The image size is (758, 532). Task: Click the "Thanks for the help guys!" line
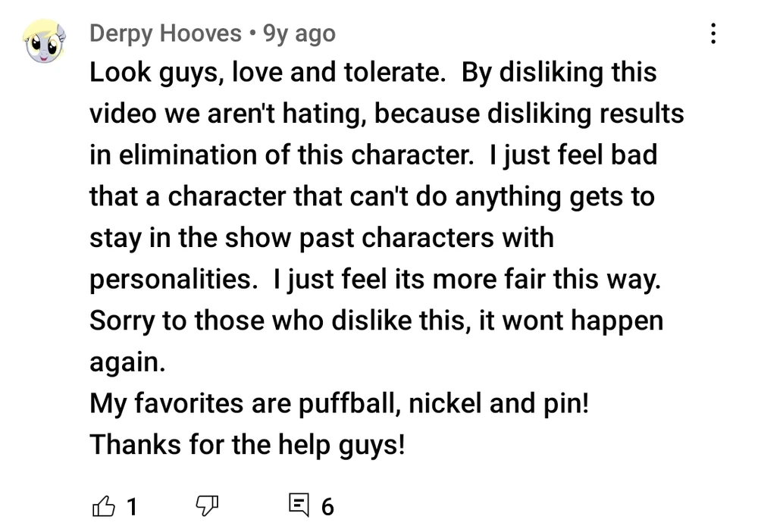247,443
